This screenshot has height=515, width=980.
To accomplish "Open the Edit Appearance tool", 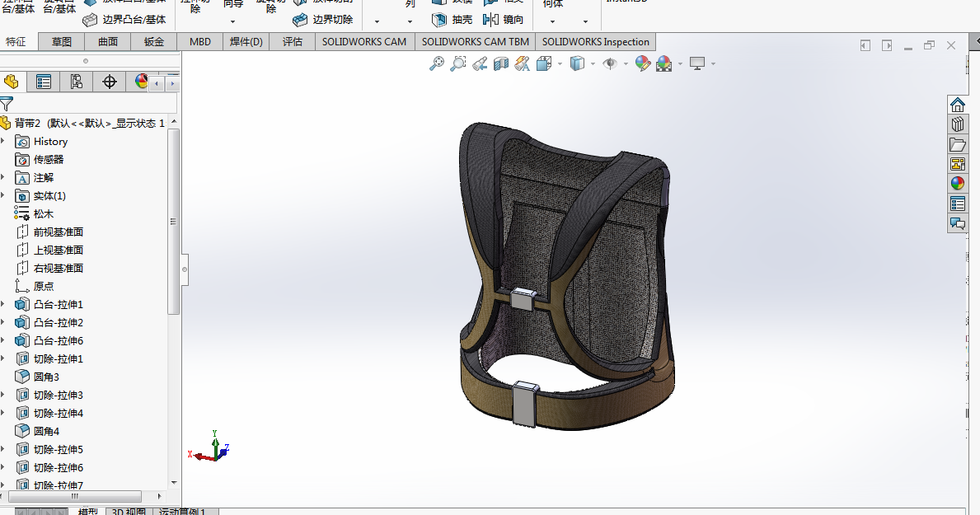I will coord(643,63).
